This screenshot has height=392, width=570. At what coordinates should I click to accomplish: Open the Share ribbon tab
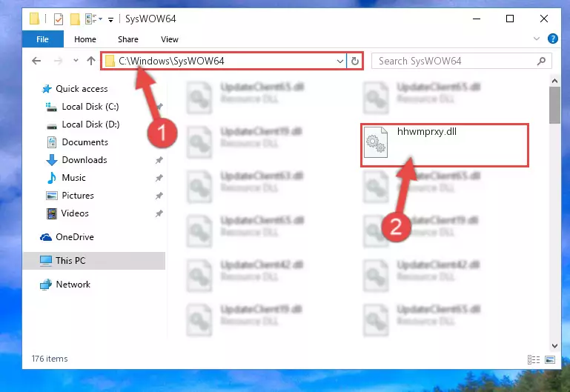pyautogui.click(x=128, y=39)
